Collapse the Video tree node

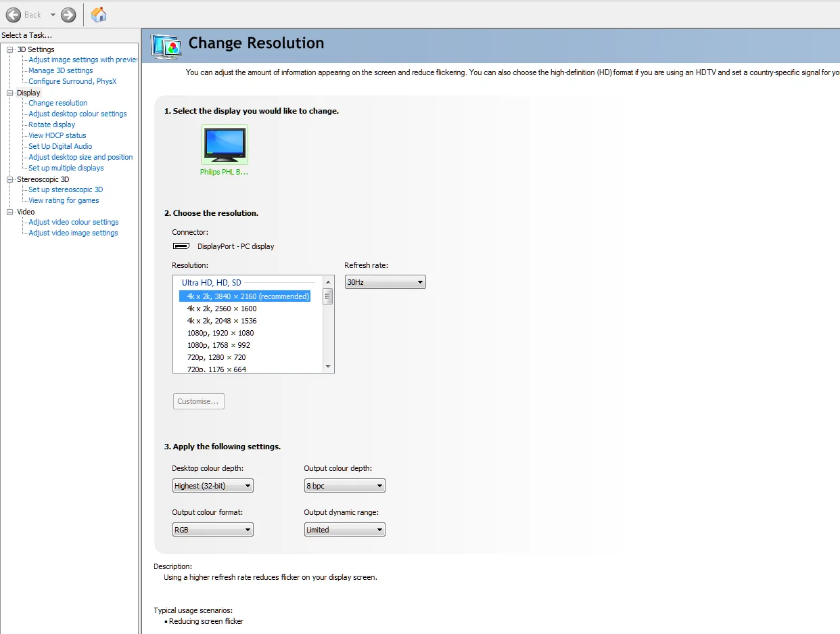click(10, 212)
